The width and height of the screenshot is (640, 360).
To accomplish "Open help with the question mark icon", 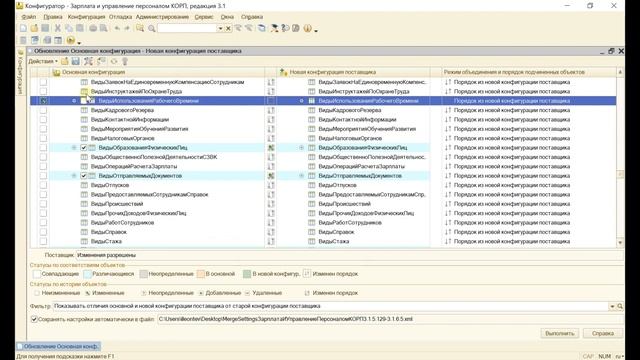I will coord(285,28).
